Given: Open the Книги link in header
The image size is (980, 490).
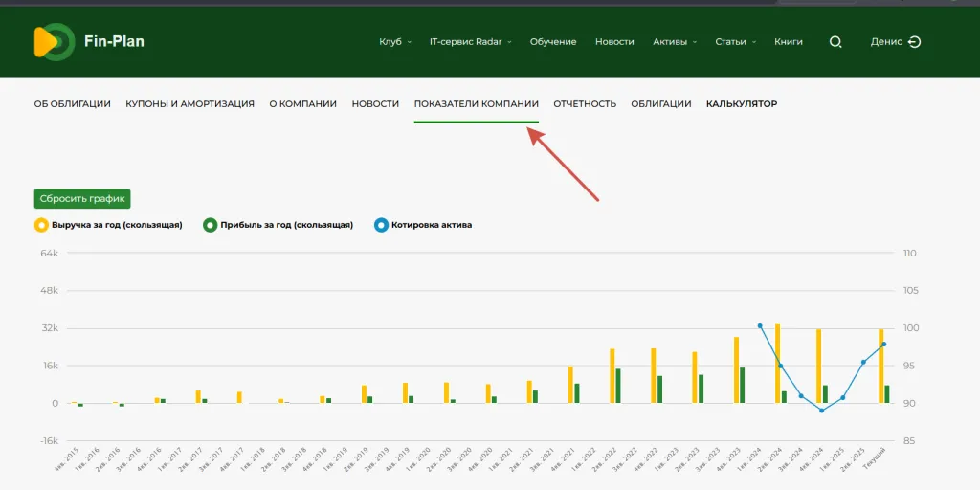Looking at the screenshot, I should click(x=789, y=42).
